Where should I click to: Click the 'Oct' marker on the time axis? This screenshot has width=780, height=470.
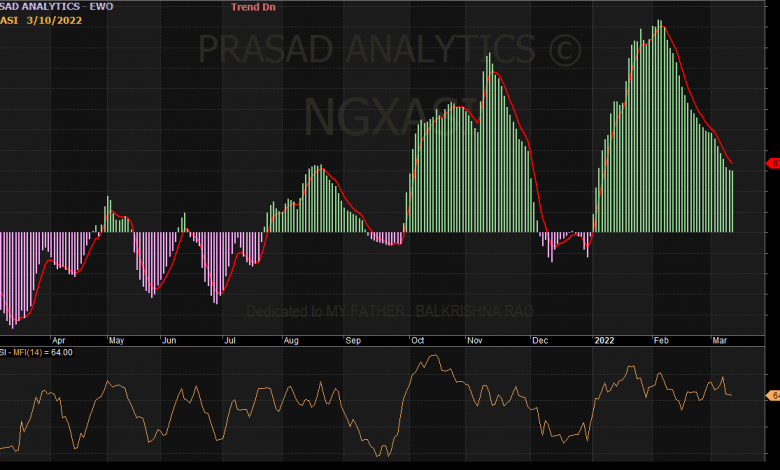pos(415,340)
